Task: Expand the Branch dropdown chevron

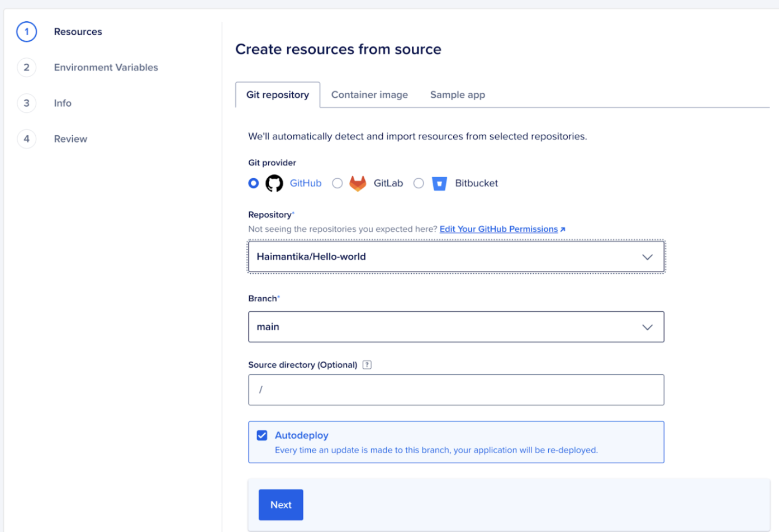Action: tap(647, 327)
